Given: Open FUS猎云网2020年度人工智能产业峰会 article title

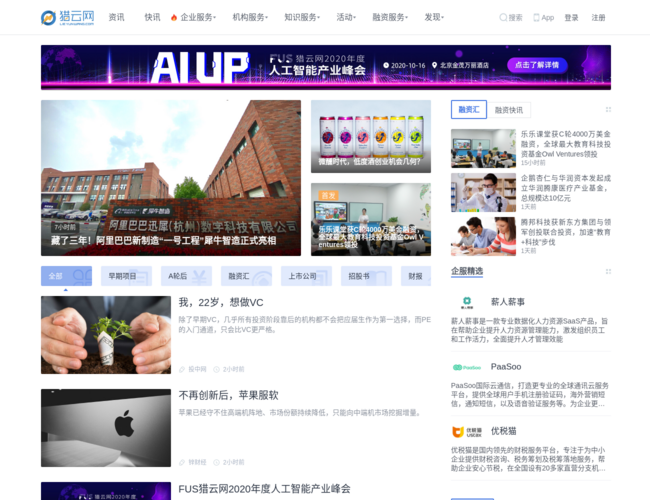Looking at the screenshot, I should tap(264, 489).
